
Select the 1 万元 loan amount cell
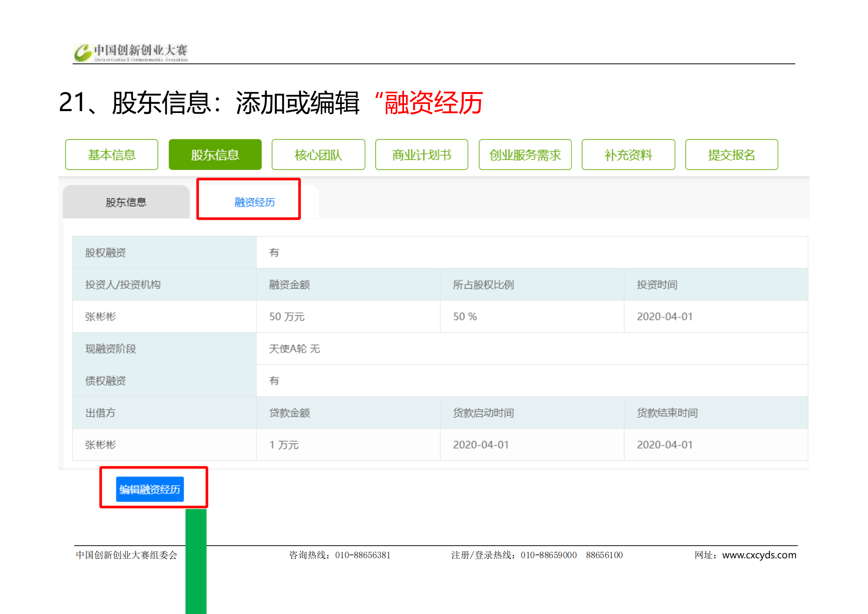[284, 445]
